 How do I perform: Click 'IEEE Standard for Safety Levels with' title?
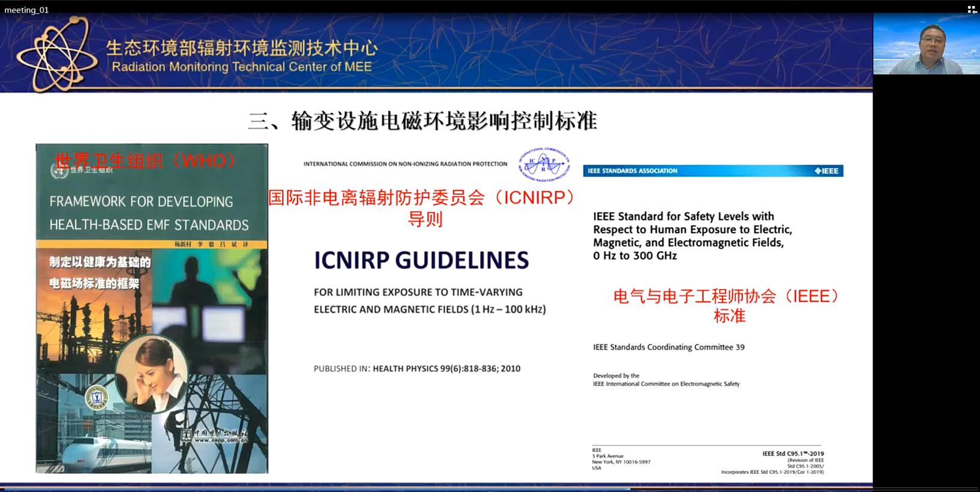tap(683, 216)
